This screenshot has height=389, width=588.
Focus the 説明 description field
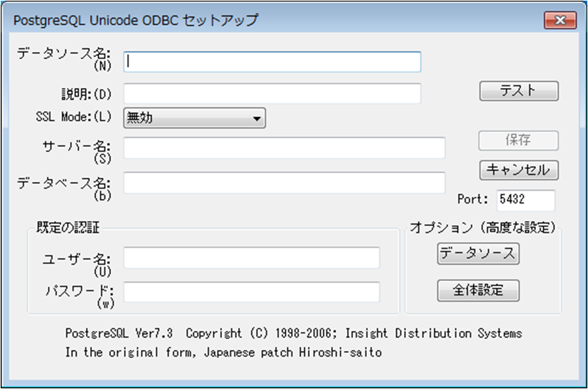pos(272,93)
